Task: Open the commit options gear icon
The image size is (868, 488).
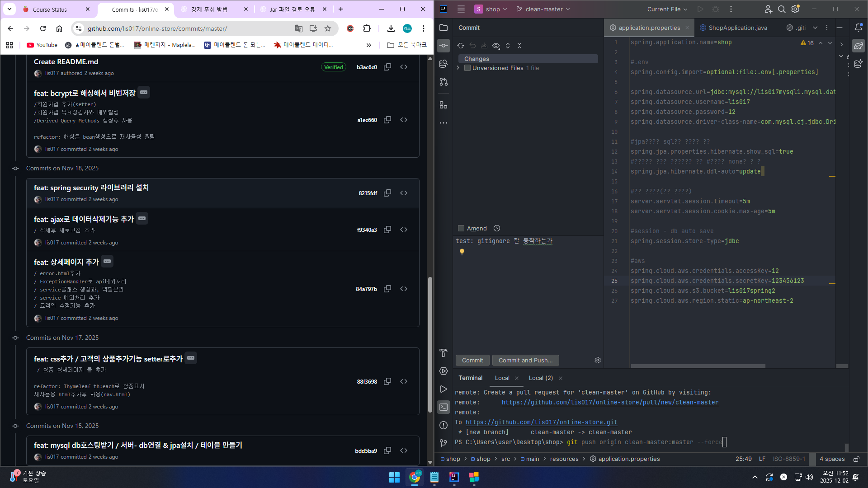Action: coord(598,360)
